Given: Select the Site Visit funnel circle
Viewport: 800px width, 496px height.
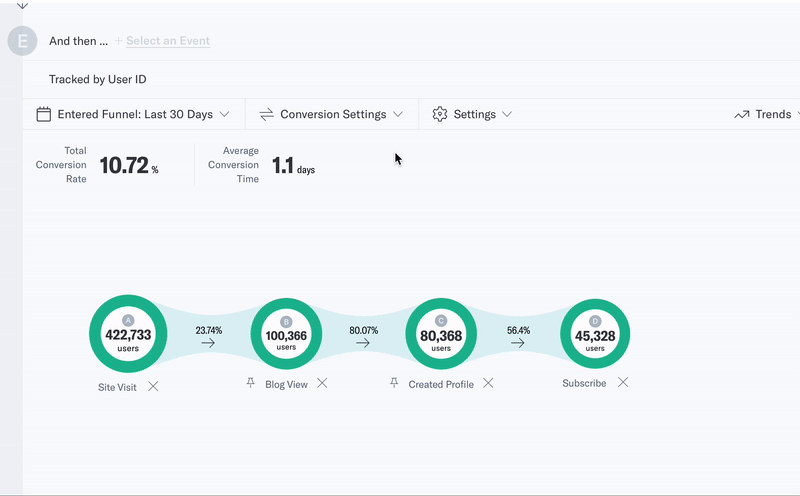Looking at the screenshot, I should click(128, 334).
